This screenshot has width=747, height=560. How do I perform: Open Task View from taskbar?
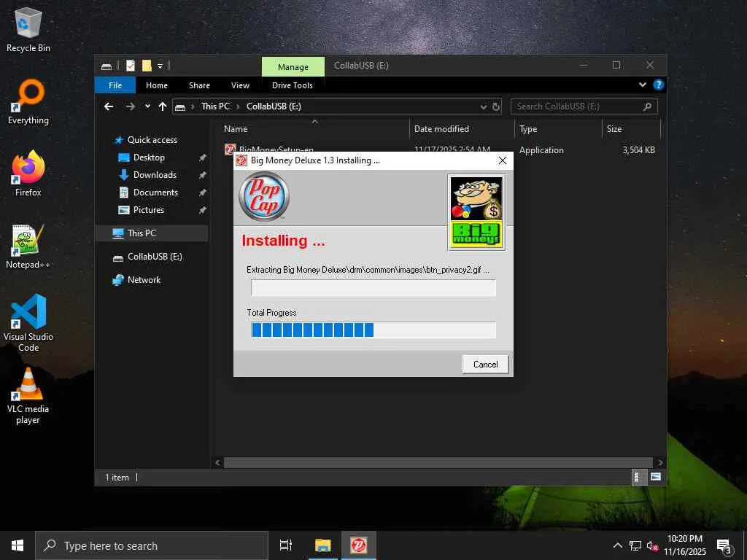pos(286,545)
